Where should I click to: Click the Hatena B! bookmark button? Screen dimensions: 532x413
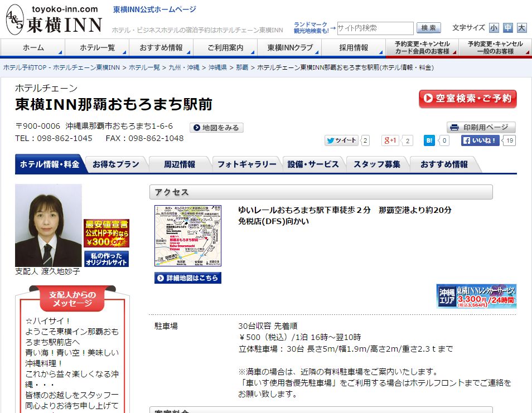tap(429, 140)
